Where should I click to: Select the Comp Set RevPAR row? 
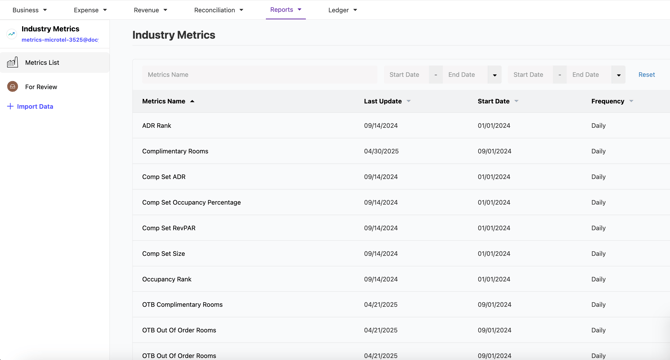(401, 228)
